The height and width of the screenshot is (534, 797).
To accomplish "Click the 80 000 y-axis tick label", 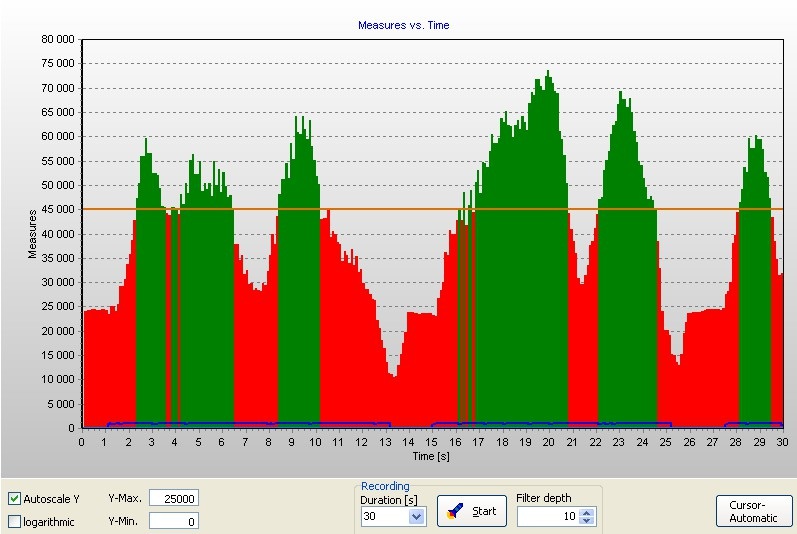I will click(55, 40).
